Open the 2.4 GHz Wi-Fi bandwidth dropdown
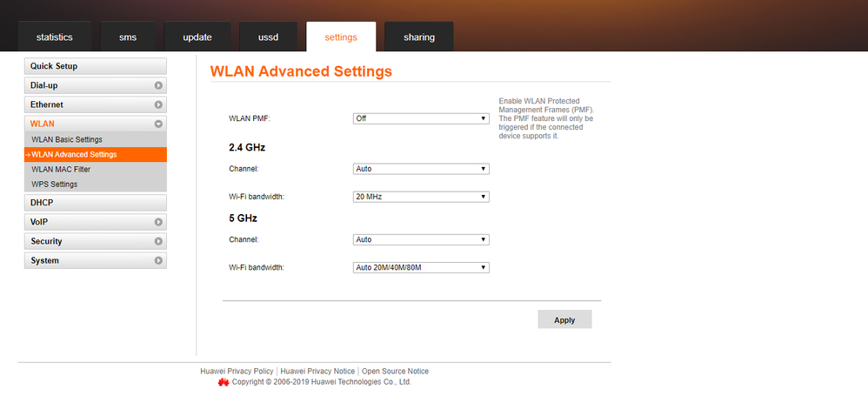Viewport: 868px width, 403px height. click(421, 197)
